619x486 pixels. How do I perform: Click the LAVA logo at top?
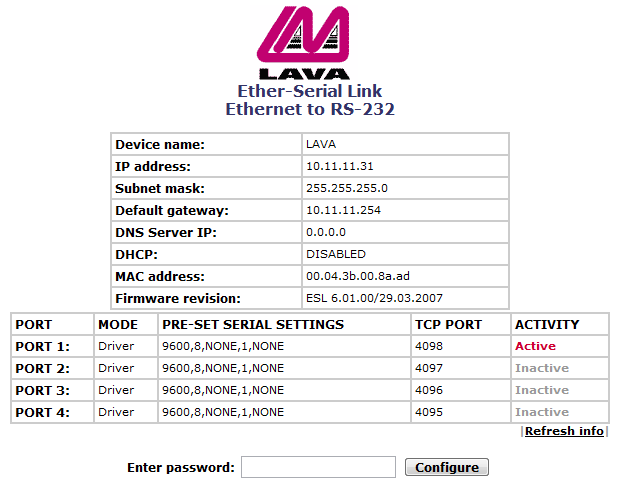click(304, 43)
